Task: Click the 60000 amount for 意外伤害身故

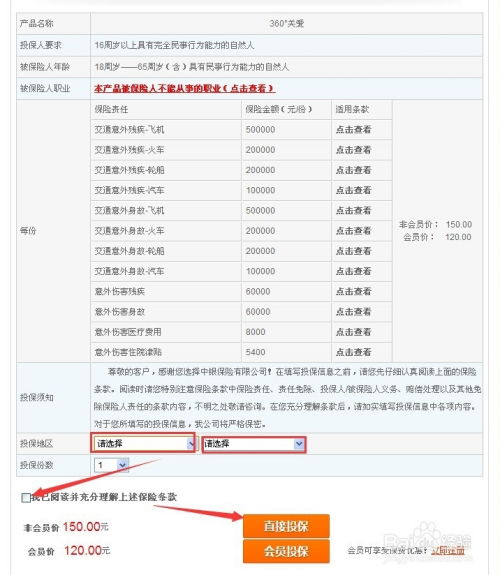Action: click(258, 312)
